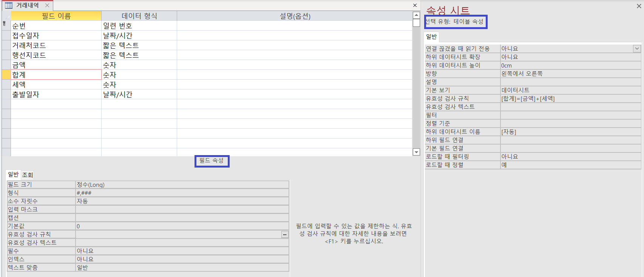The height and width of the screenshot is (277, 644).
Task: Close the 속성 시트 pane
Action: coord(639,6)
